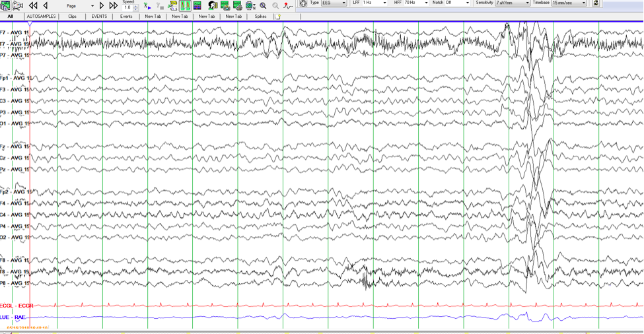Switch to the AUTOSAMPLES tab
Image resolution: width=644 pixels, height=334 pixels.
tap(41, 17)
